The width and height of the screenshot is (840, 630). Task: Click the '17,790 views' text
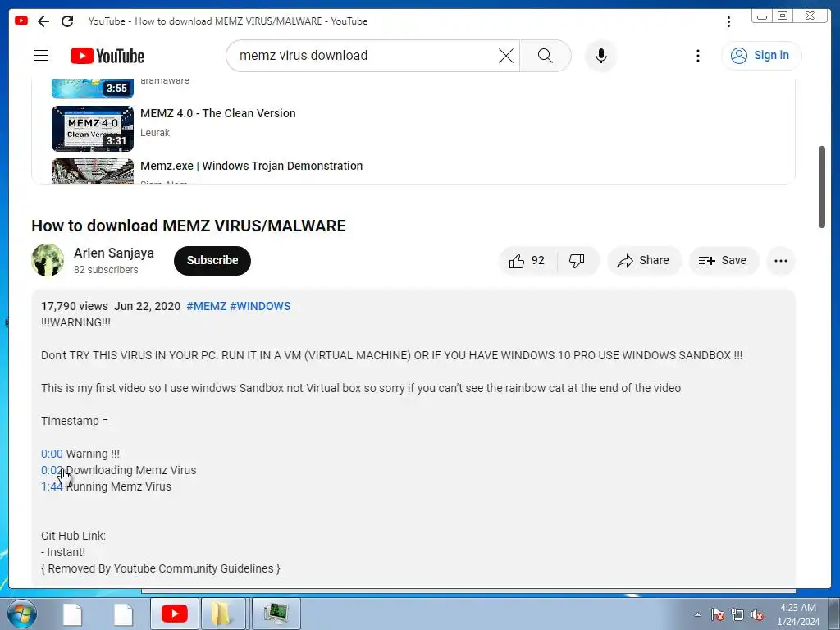75,307
